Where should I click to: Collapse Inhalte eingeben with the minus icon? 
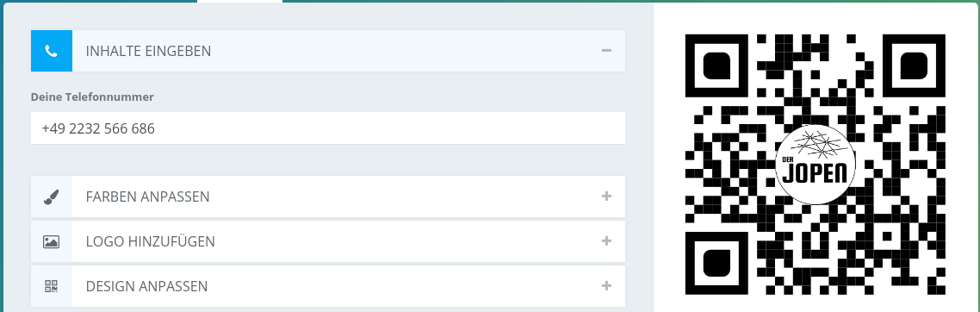coord(606,50)
